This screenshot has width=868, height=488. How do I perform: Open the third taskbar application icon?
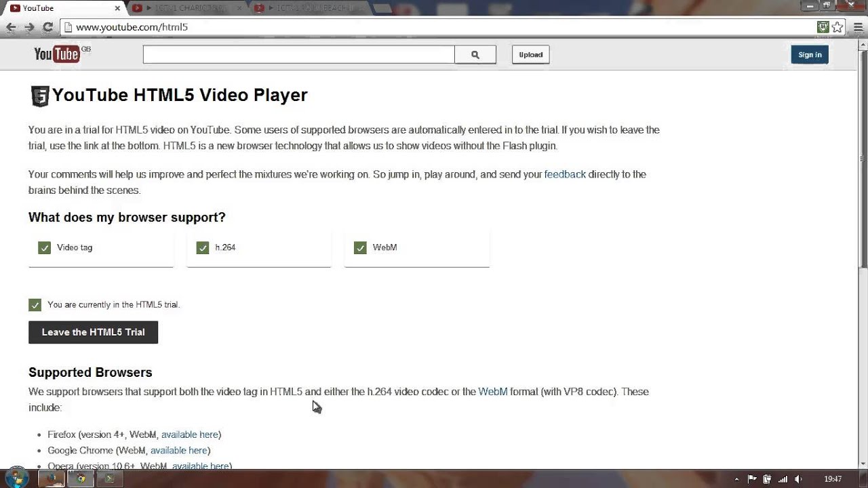pos(109,479)
